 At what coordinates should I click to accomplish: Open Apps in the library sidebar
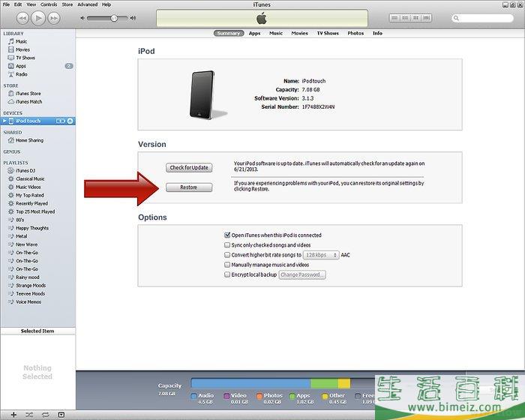pos(21,66)
